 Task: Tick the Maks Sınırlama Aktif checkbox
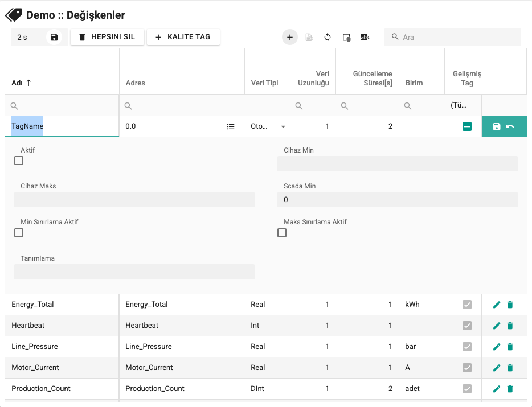[x=282, y=233]
